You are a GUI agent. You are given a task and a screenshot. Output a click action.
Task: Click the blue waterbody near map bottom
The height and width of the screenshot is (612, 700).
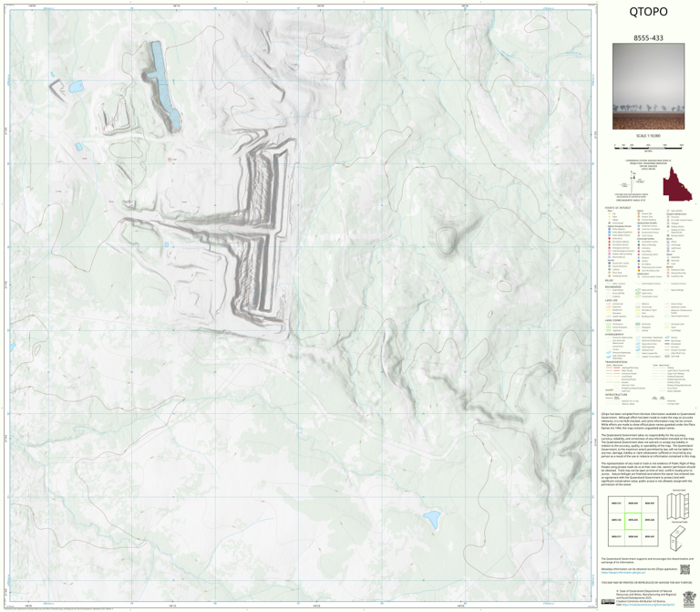pos(432,520)
